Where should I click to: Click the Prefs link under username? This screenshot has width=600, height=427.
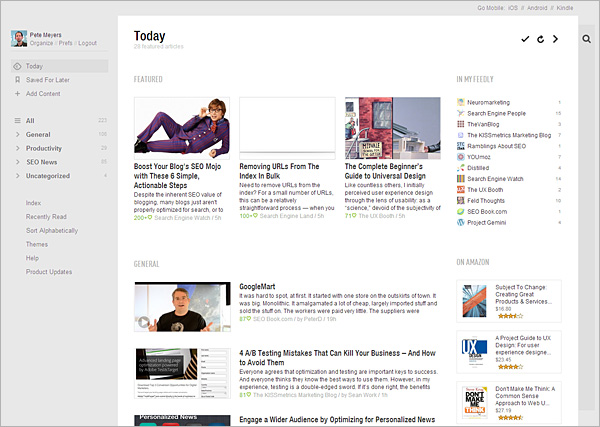(64, 43)
